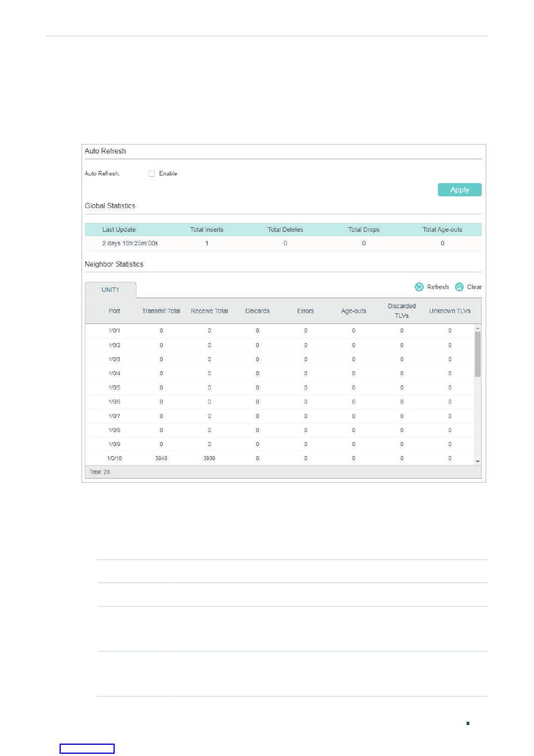Select port row 1/0/9

click(x=280, y=444)
